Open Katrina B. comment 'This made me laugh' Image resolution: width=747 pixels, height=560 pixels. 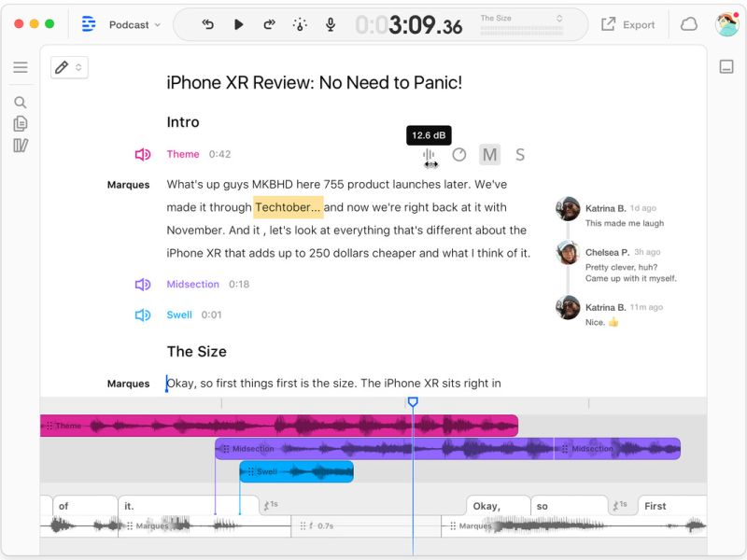624,223
